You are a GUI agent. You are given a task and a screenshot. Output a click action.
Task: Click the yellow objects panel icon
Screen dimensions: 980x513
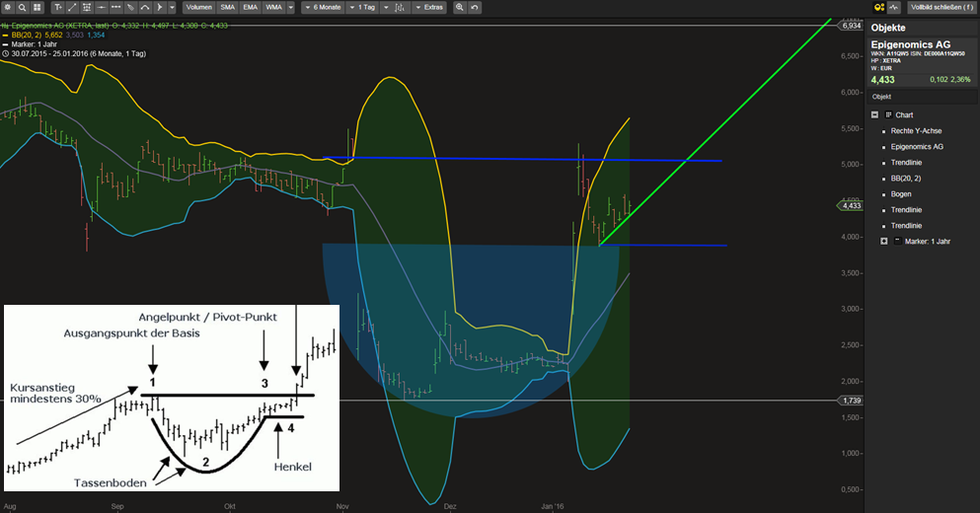coord(879,8)
